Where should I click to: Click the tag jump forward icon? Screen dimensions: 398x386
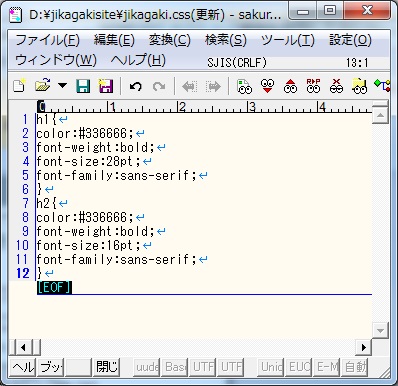(213, 87)
